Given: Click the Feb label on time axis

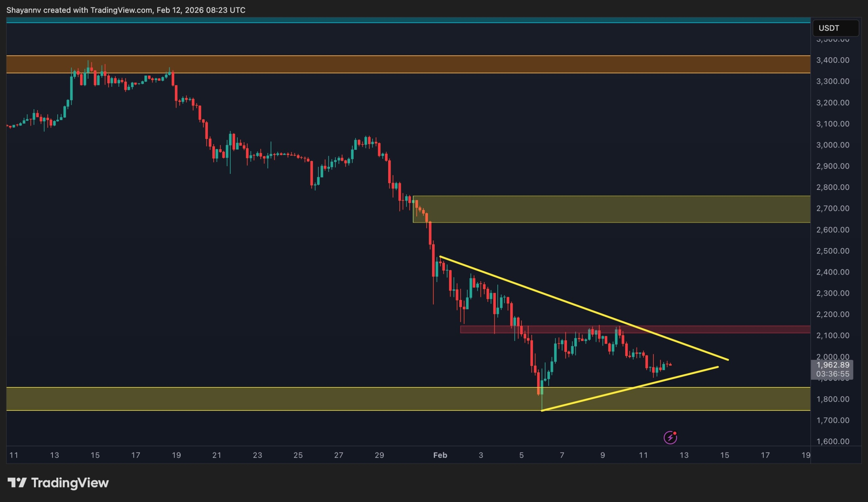Looking at the screenshot, I should click(x=440, y=455).
